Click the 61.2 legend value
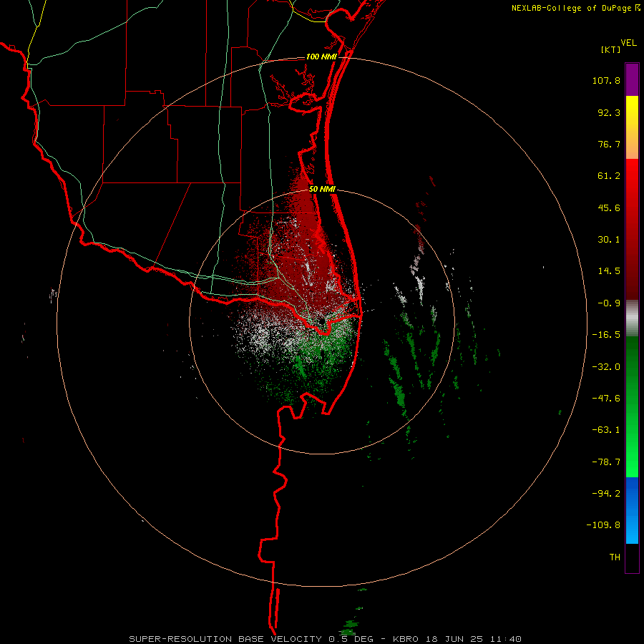The image size is (644, 644). pos(609,176)
